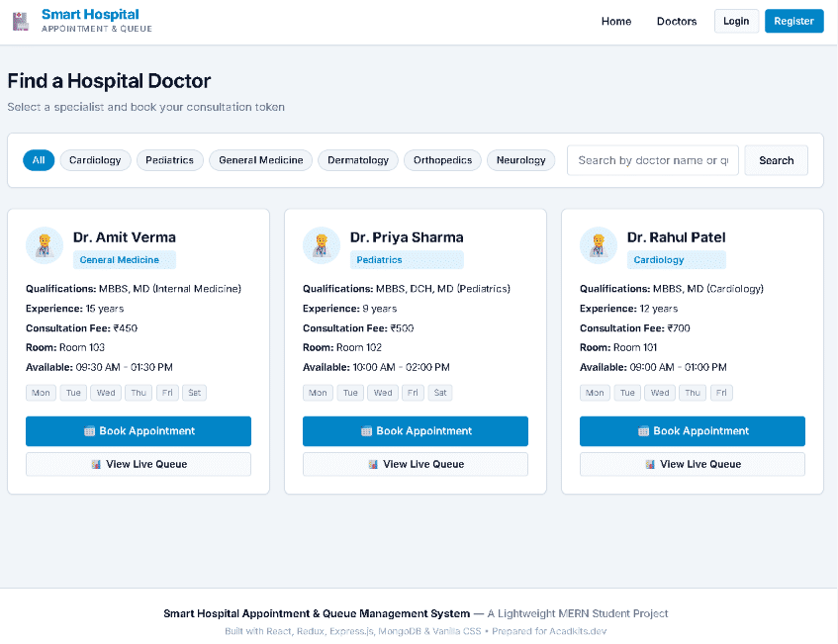Click chart icon in Rahul Patel's View Live Queue
Viewport: 838px width, 644px height.
click(x=650, y=464)
